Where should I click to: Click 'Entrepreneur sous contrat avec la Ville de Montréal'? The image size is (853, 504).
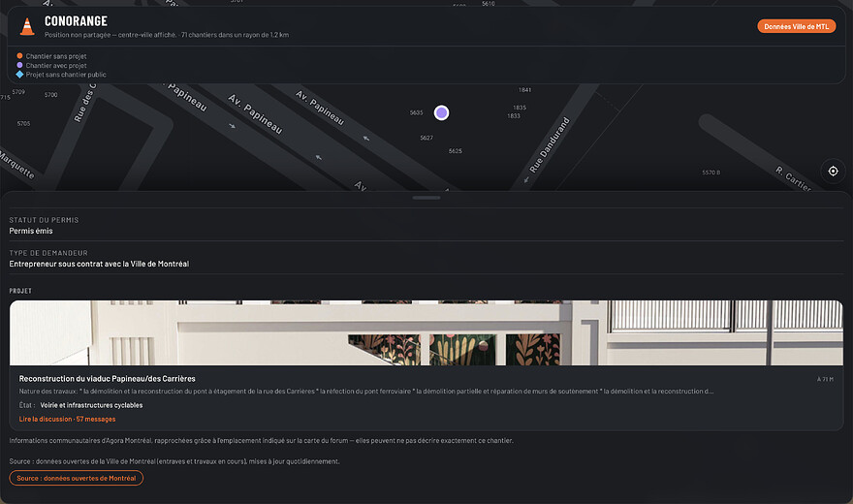click(x=99, y=264)
